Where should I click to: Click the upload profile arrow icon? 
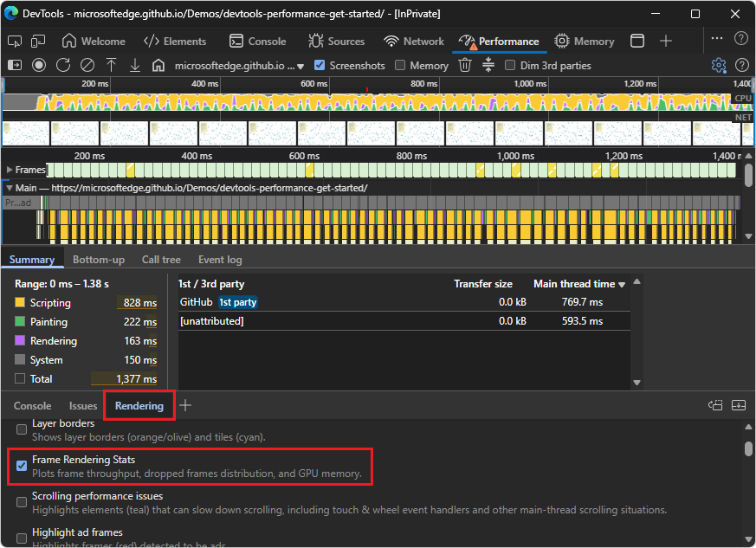(x=111, y=65)
